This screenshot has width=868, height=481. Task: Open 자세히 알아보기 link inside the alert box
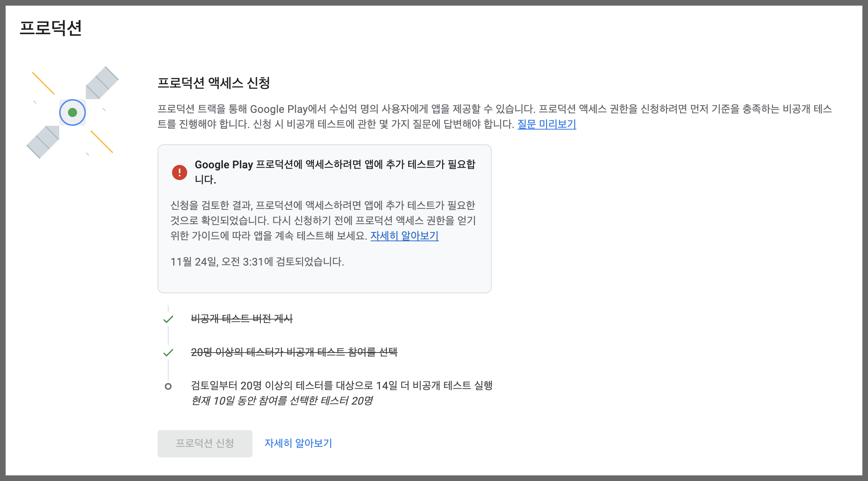pyautogui.click(x=404, y=236)
